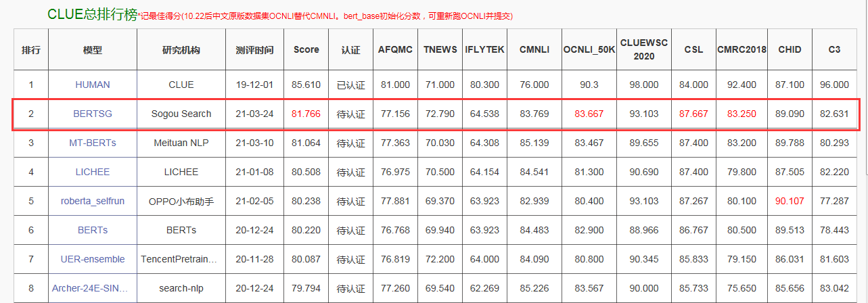Open the roberta_selfrun model link
The height and width of the screenshot is (303, 868).
pyautogui.click(x=93, y=201)
